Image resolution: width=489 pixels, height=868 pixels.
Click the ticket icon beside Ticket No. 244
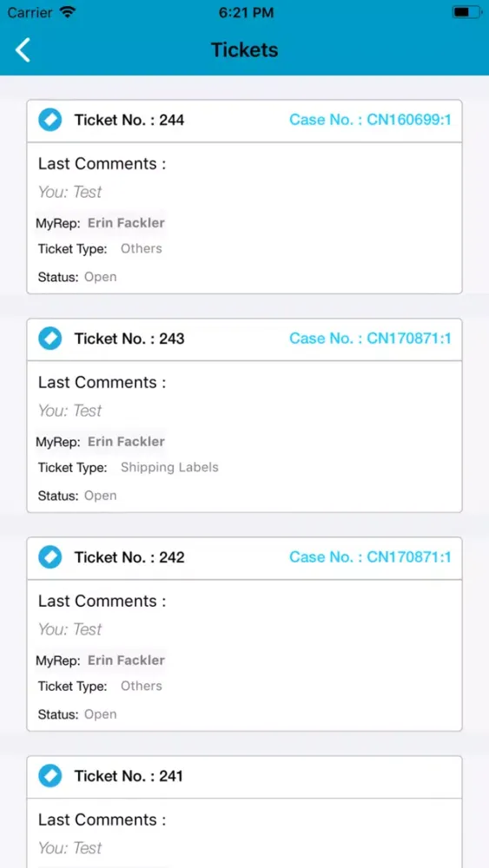(x=50, y=120)
